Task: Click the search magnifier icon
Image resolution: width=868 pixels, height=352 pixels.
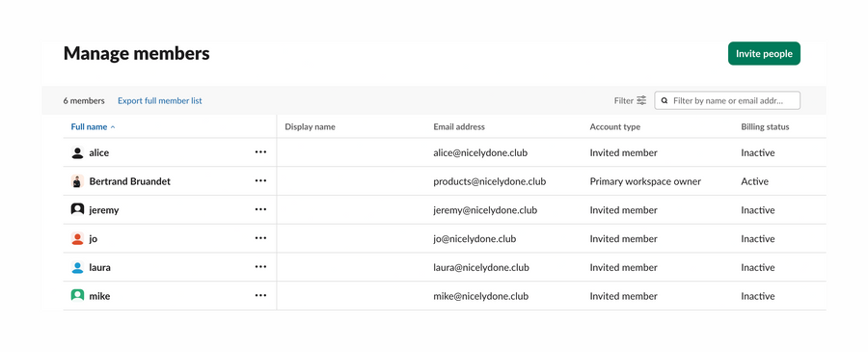Action: click(x=665, y=100)
